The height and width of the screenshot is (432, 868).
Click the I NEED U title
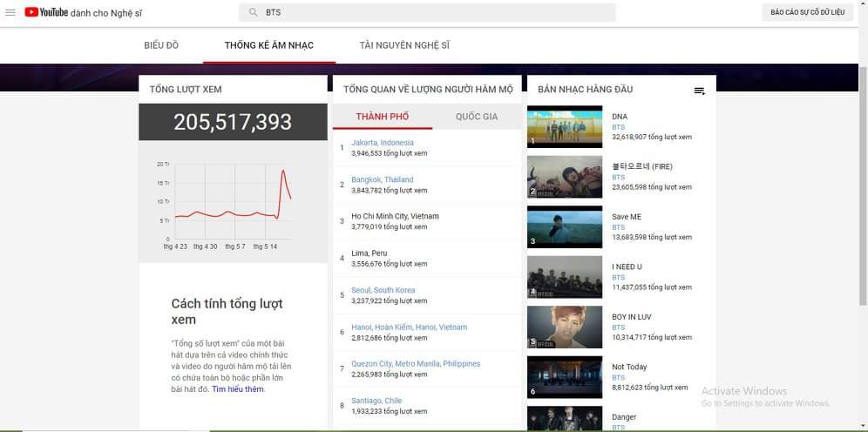(627, 267)
